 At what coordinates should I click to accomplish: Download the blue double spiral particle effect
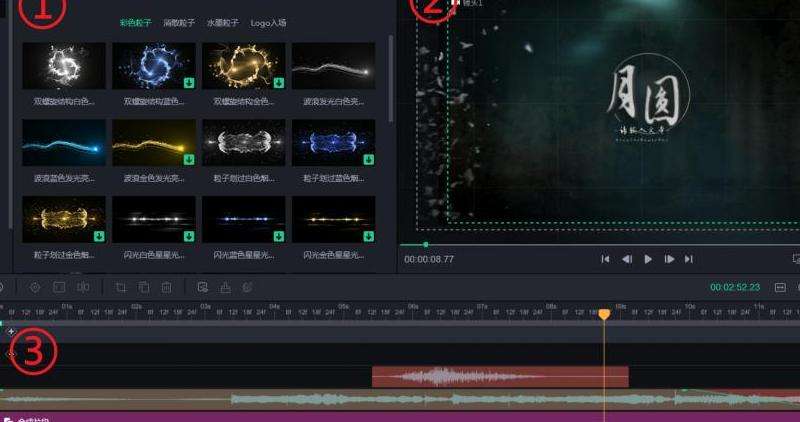click(x=189, y=82)
